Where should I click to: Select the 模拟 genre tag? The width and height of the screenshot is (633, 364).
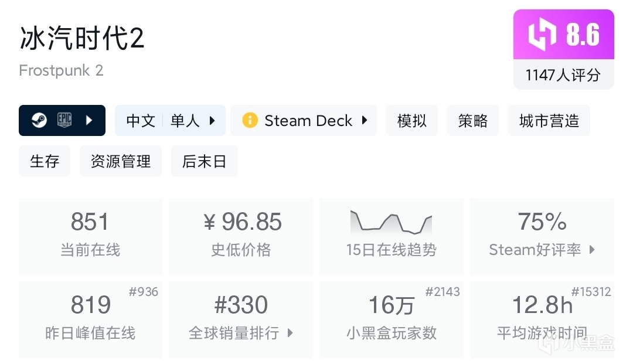(x=411, y=121)
